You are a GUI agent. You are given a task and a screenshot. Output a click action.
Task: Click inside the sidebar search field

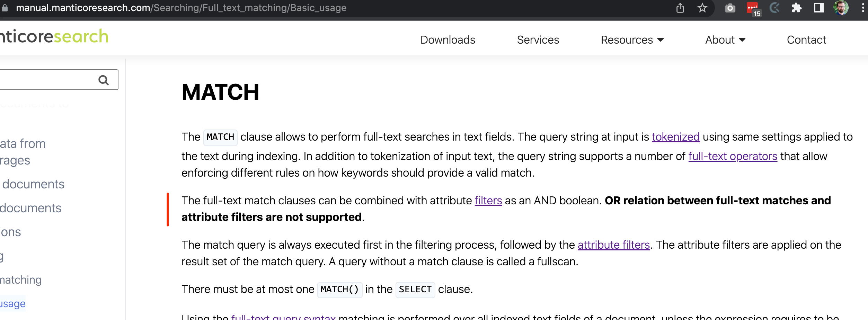[48, 80]
